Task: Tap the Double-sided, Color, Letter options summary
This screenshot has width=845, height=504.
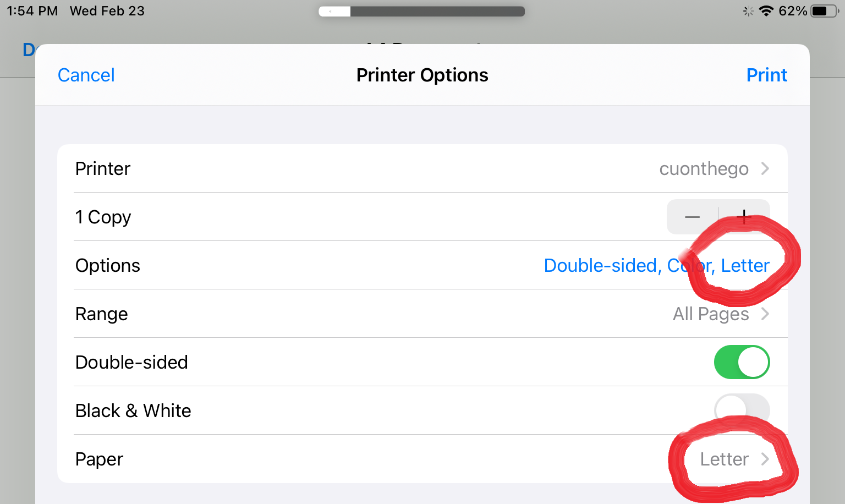Action: [x=656, y=266]
